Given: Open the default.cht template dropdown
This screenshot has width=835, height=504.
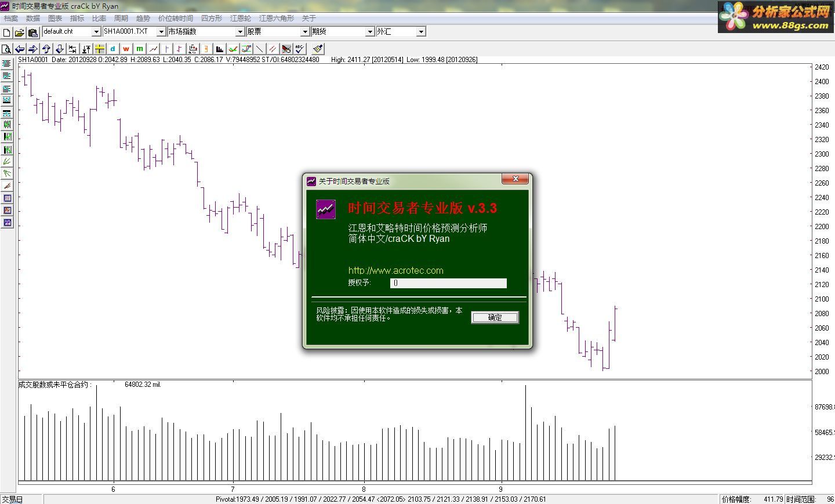Looking at the screenshot, I should click(x=96, y=32).
